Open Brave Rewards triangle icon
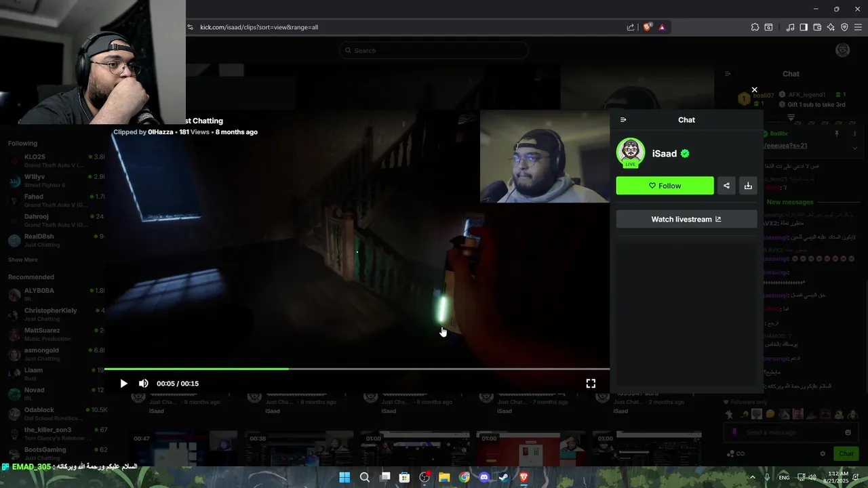The image size is (868, 488). (x=662, y=27)
